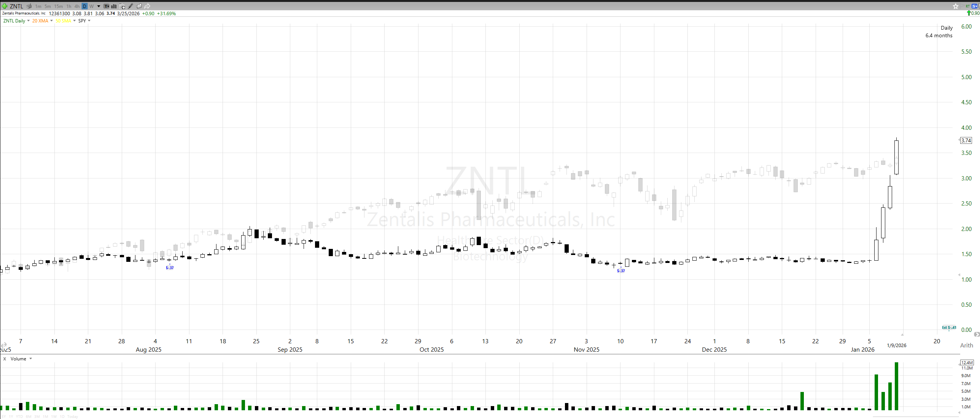Viewport: 980px width, 419px height.
Task: Switch to the 1m timeframe
Action: [38, 6]
